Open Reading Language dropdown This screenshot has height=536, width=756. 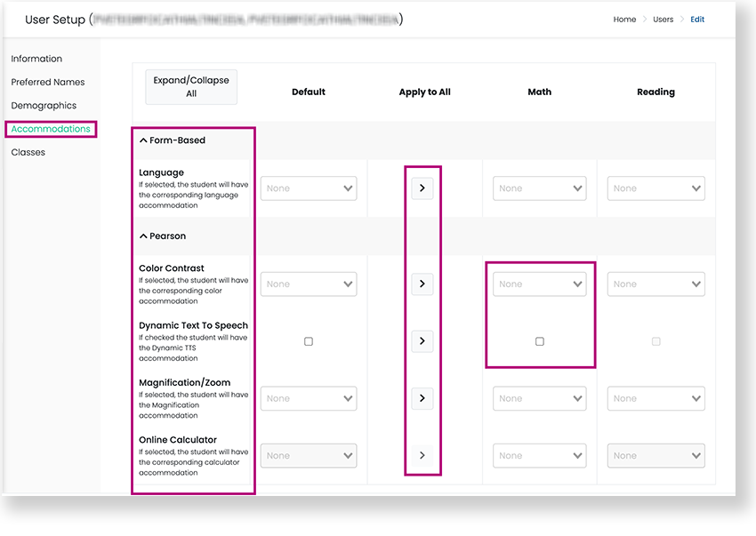click(x=655, y=188)
